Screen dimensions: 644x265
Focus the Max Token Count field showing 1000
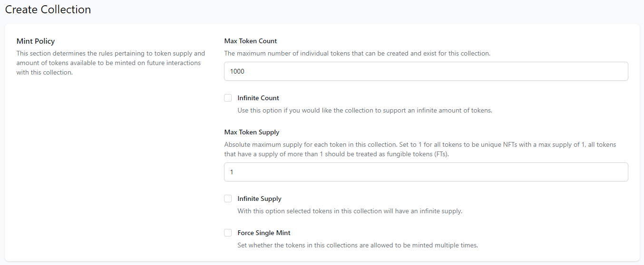426,71
